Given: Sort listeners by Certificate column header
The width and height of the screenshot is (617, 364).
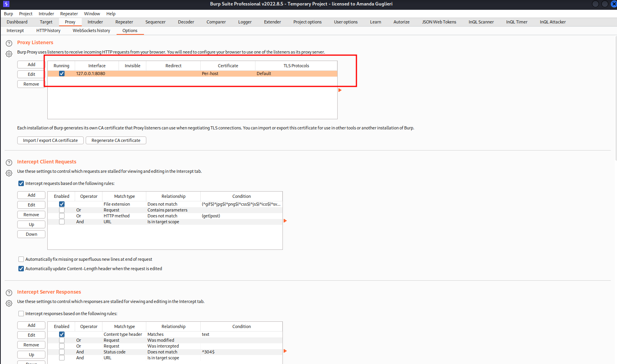Looking at the screenshot, I should (x=228, y=66).
